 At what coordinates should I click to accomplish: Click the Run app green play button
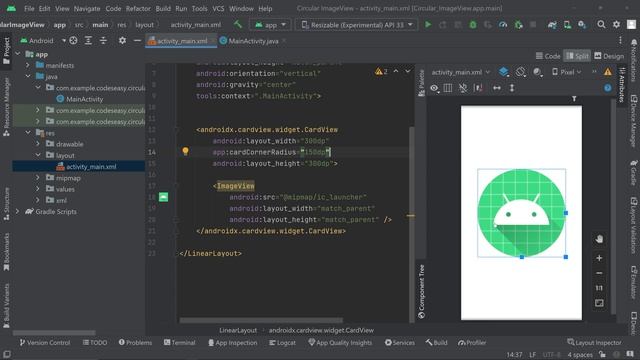tap(428, 25)
